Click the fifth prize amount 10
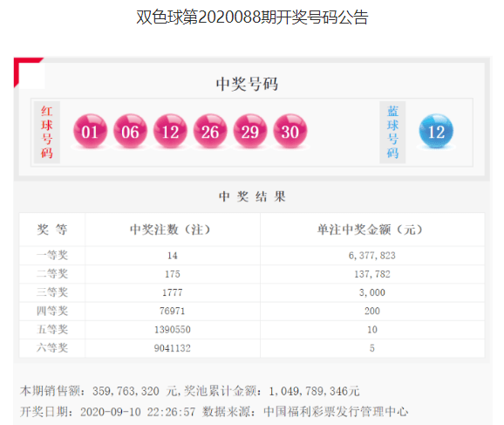The width and height of the screenshot is (504, 425). coord(372,330)
